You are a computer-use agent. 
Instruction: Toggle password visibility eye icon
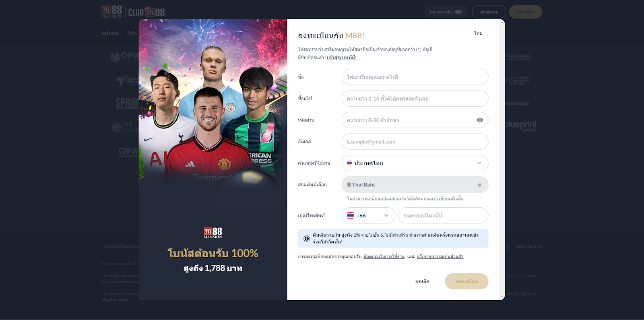480,120
